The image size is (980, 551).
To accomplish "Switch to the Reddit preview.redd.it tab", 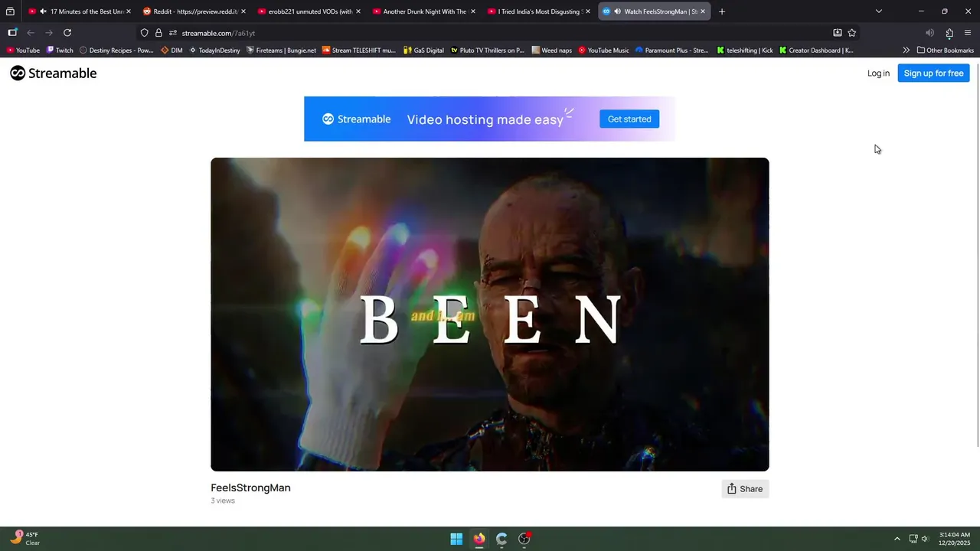I will pos(195,11).
